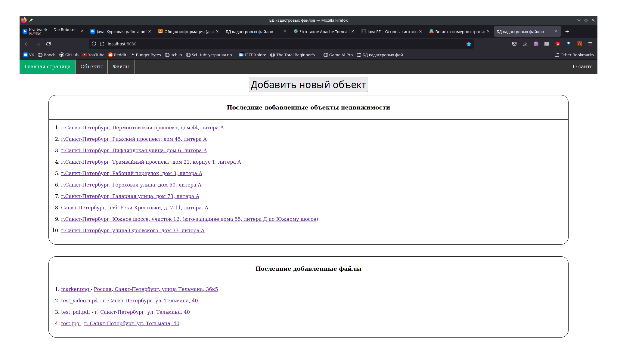This screenshot has width=617, height=364.
Task: Open a new tab with plus button
Action: point(567,32)
